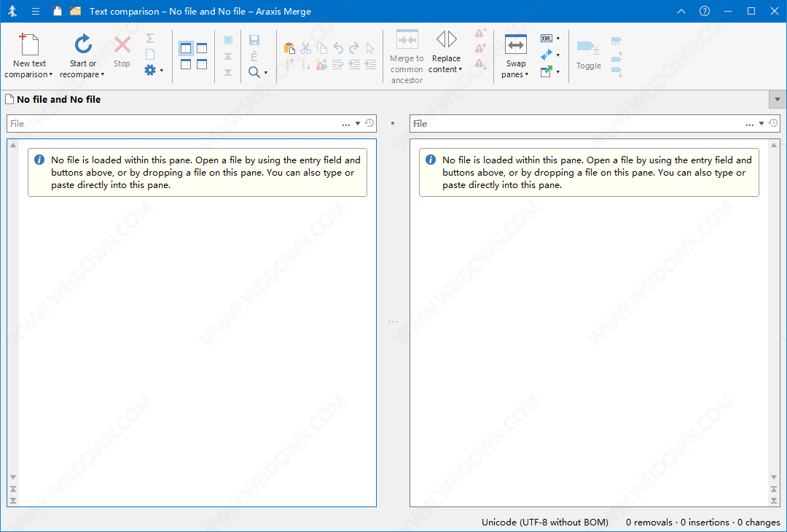787x532 pixels.
Task: Click title bar new text comparison icon
Action: [x=58, y=11]
